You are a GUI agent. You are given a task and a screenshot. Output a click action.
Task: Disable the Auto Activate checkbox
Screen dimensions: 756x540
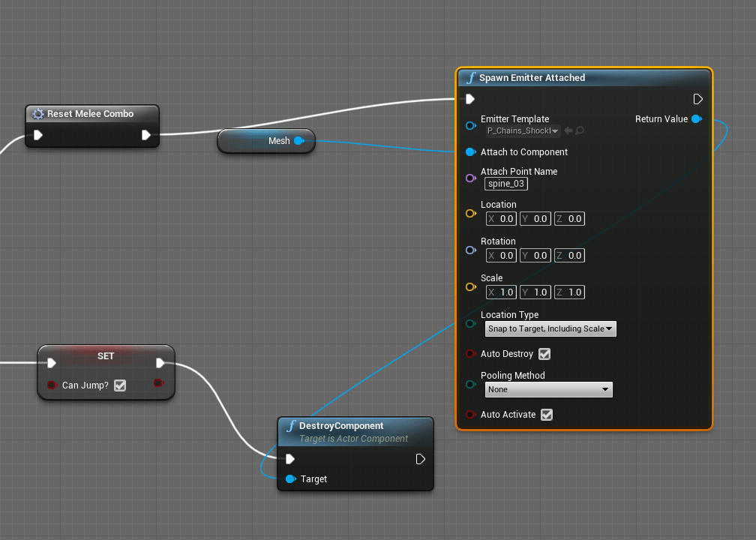[x=547, y=415]
